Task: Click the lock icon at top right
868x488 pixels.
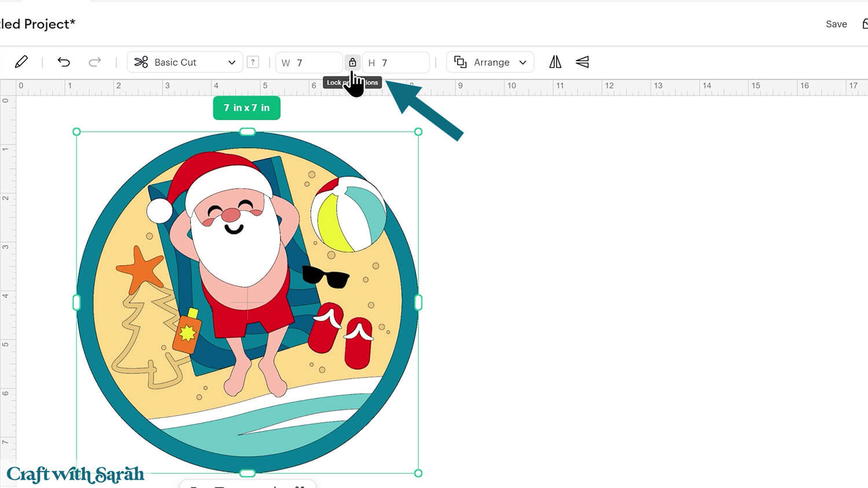Action: coord(864,24)
